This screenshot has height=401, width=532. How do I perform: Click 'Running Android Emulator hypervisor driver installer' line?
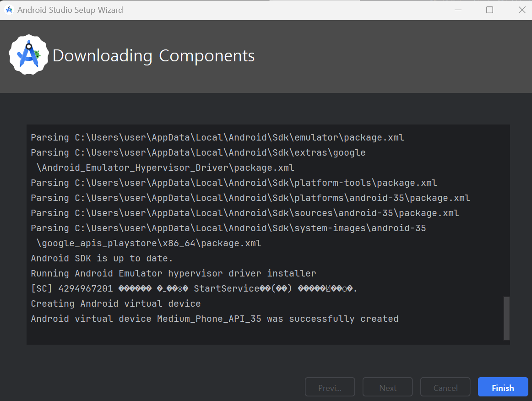[174, 273]
